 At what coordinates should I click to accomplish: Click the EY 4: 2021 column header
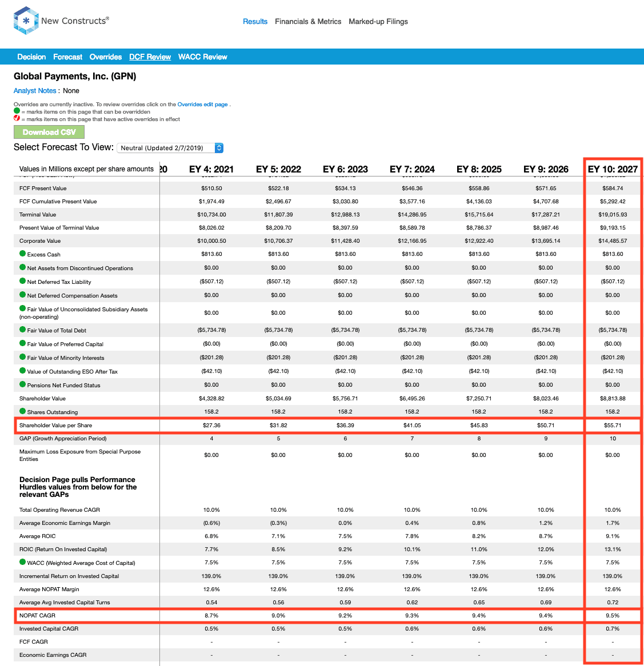click(x=211, y=169)
